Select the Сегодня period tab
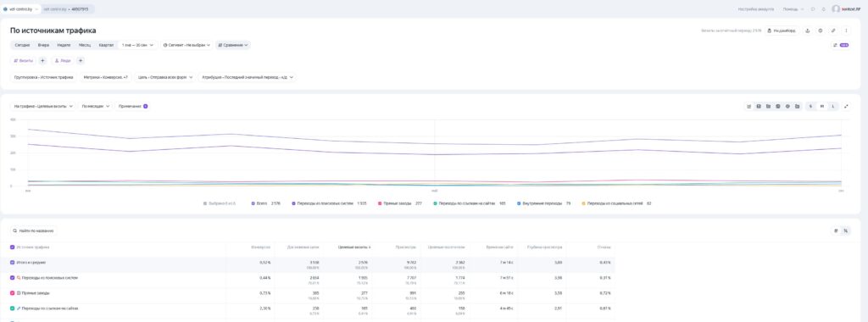Viewport: 868px width, 322px height. [x=22, y=46]
